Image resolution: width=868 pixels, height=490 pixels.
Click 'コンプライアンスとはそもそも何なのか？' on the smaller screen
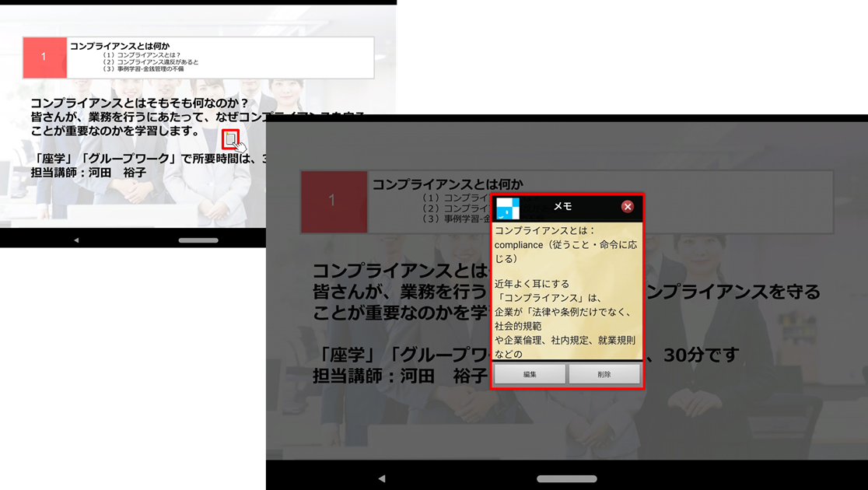(x=139, y=103)
